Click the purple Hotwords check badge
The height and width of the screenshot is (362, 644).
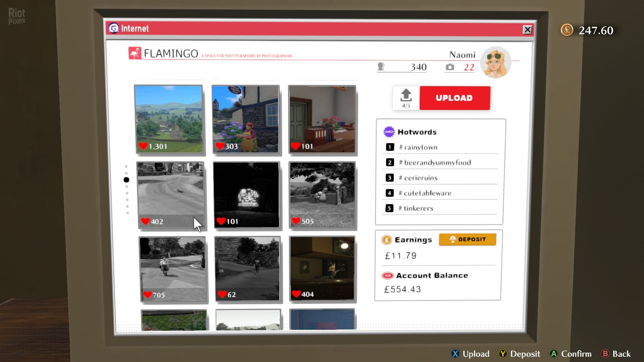389,132
